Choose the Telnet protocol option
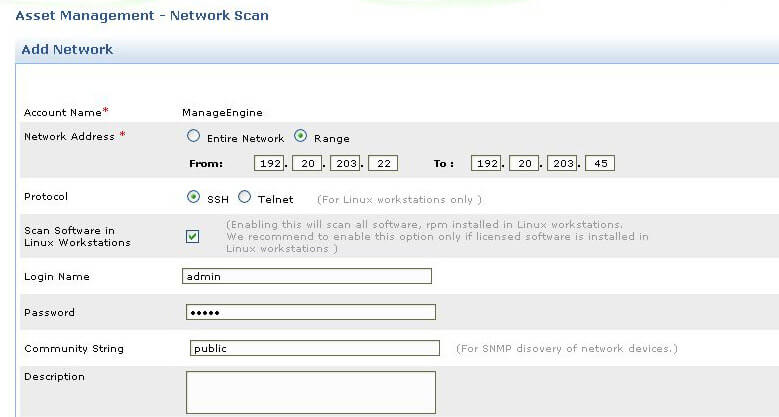 (x=245, y=198)
